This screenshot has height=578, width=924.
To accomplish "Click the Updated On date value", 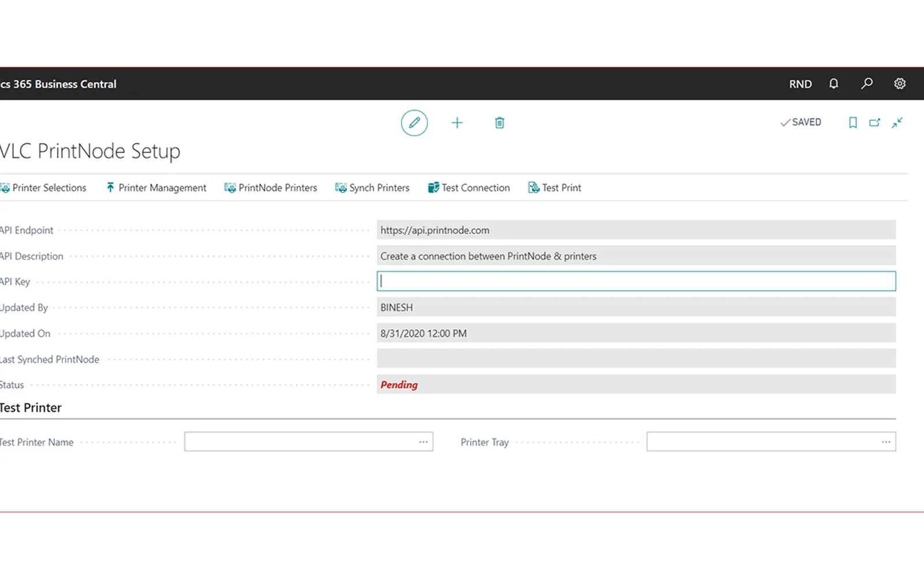I will coord(423,334).
